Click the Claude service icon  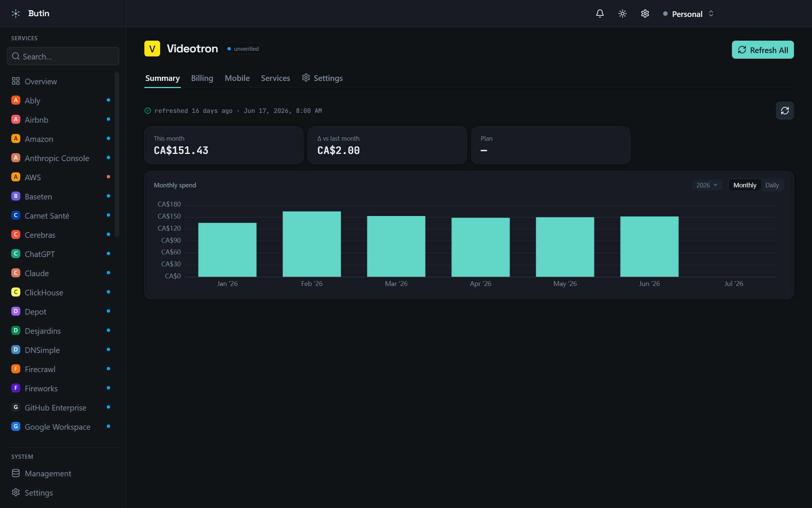click(x=16, y=273)
